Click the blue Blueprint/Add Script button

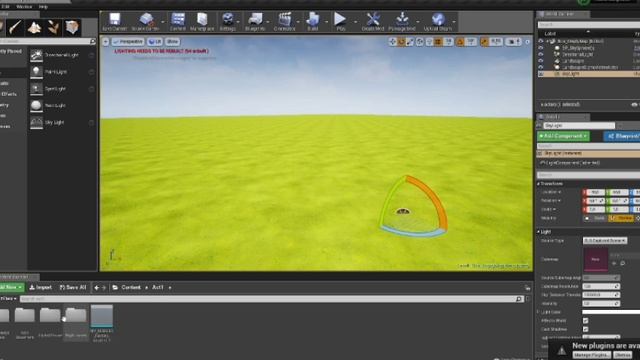[x=622, y=136]
